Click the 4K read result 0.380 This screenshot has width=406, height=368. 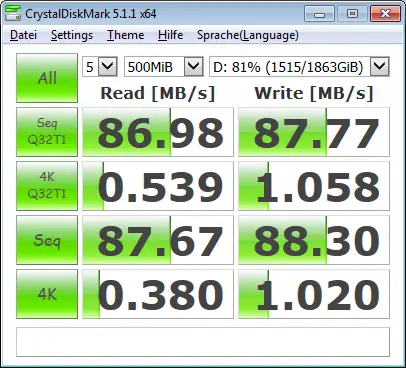[x=158, y=294]
